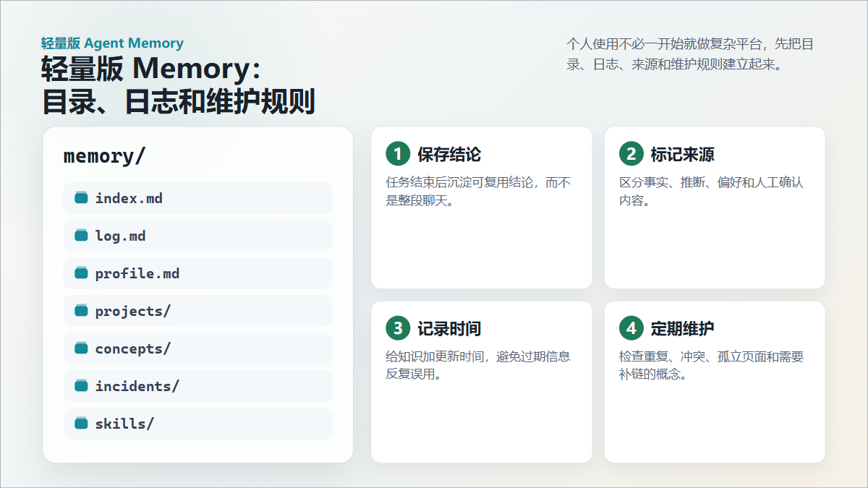Click the main title 轻量版 Memory:

(150, 69)
